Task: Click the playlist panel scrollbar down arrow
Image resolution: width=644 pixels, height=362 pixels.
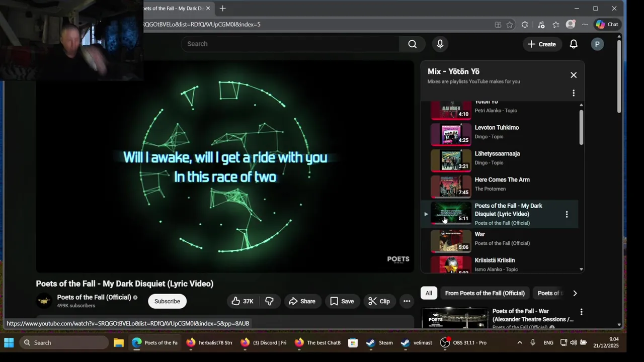Action: 581,269
